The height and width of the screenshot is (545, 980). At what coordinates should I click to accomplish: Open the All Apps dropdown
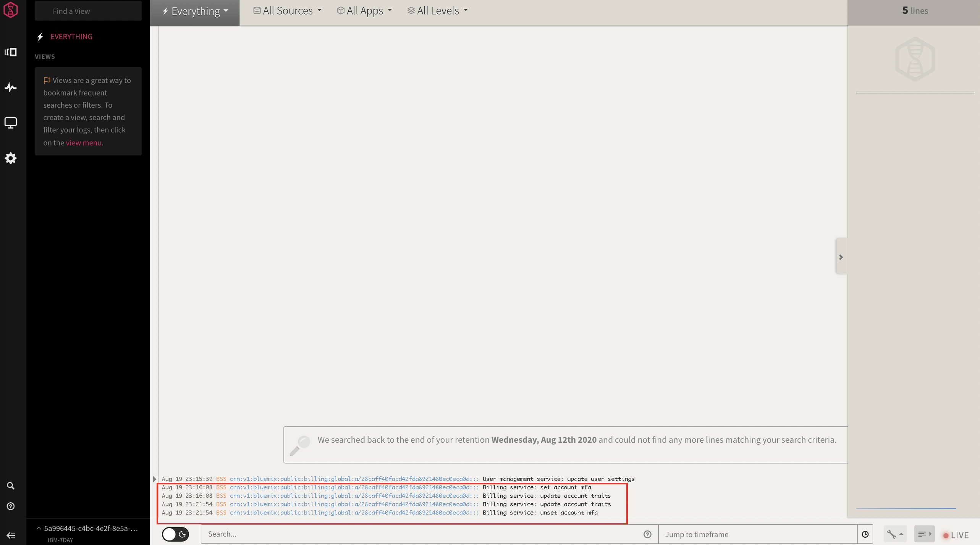pyautogui.click(x=364, y=11)
